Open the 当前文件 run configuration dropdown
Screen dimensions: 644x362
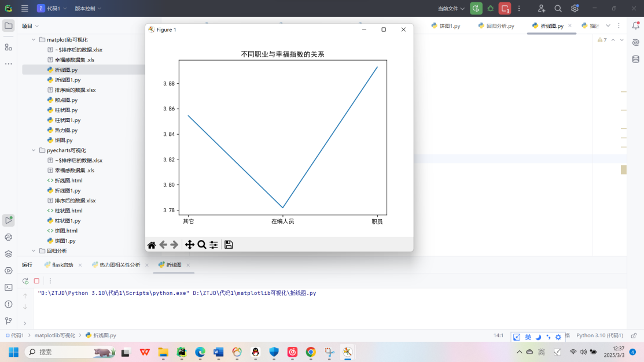451,8
